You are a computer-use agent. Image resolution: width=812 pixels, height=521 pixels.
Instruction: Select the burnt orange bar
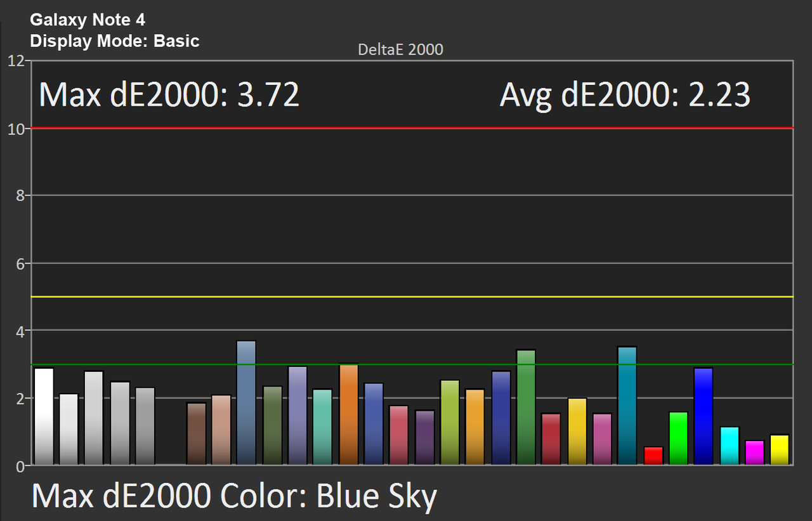(x=349, y=414)
